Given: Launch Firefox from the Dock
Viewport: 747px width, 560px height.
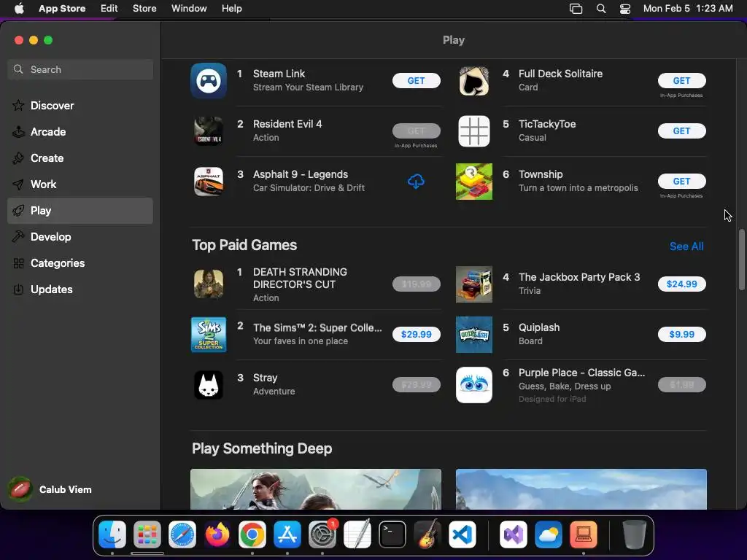Looking at the screenshot, I should pyautogui.click(x=217, y=534).
